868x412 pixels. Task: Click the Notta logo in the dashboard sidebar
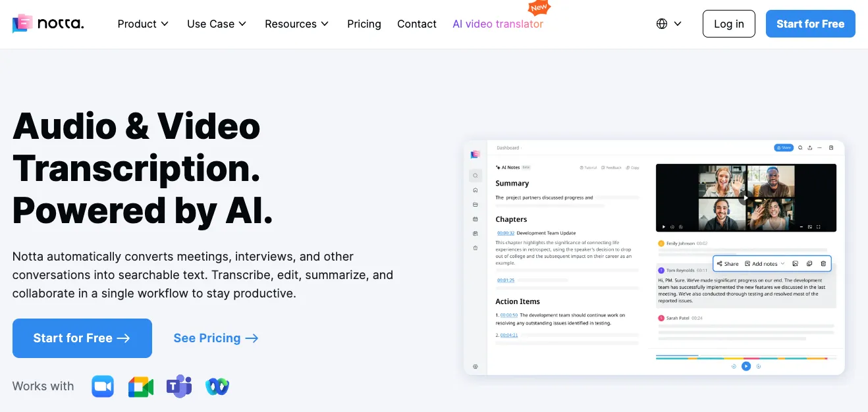[x=475, y=154]
